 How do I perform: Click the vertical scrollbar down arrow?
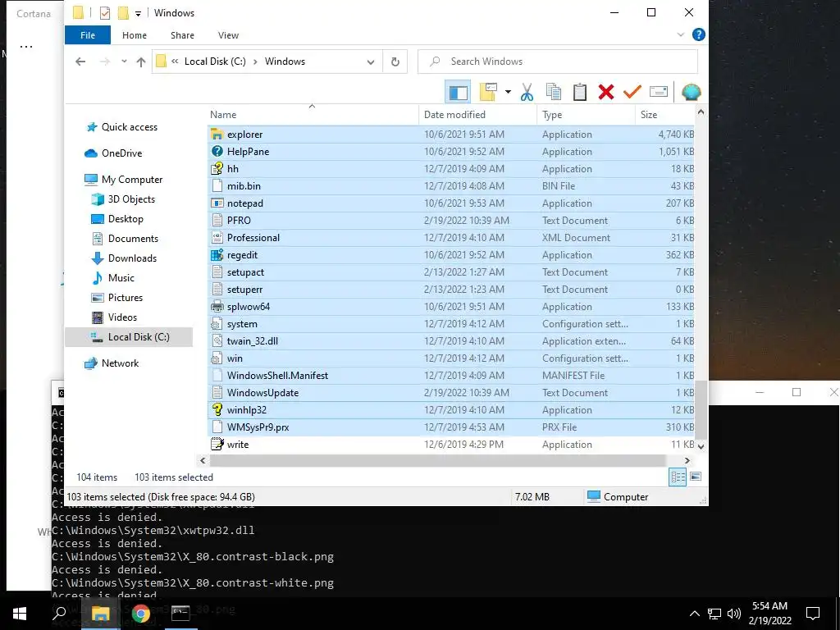(701, 445)
